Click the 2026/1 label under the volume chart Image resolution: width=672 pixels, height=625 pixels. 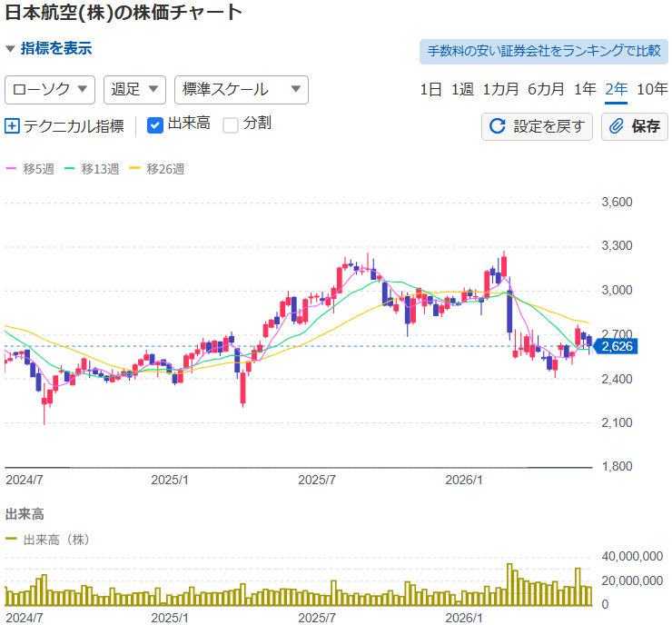(464, 618)
